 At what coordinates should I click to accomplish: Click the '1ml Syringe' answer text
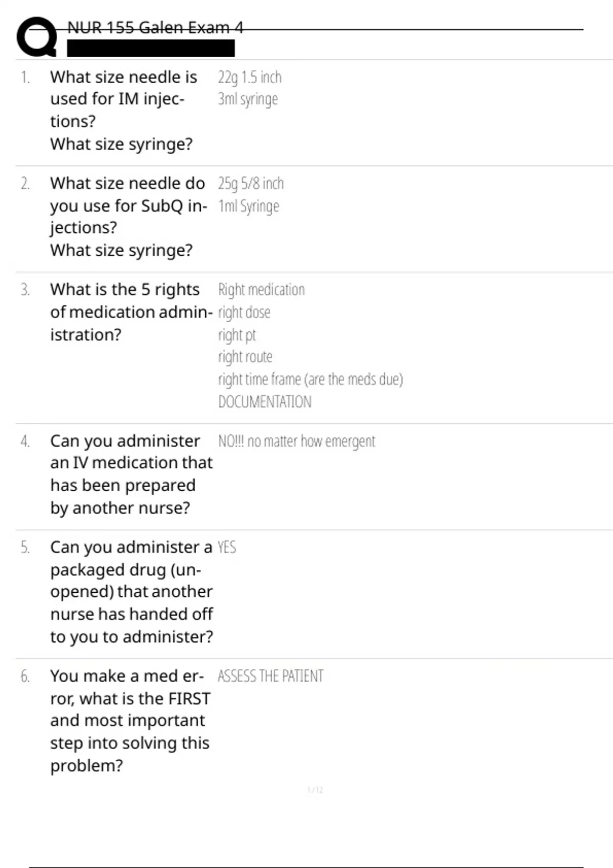(x=249, y=206)
